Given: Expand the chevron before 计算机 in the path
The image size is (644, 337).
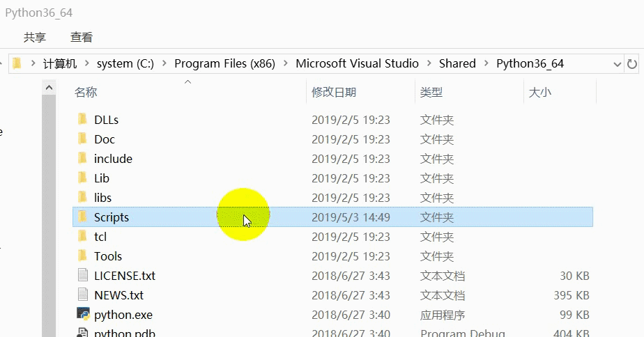Looking at the screenshot, I should coord(33,63).
